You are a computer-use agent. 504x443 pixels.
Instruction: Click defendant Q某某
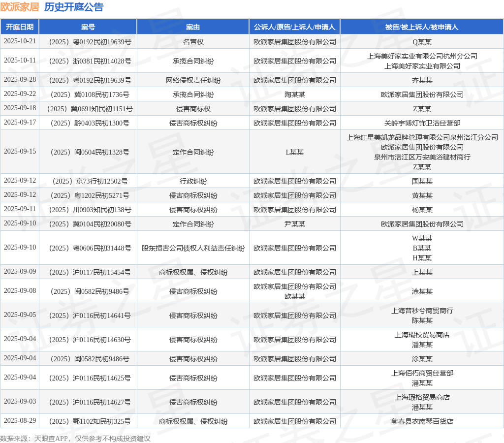coord(422,42)
